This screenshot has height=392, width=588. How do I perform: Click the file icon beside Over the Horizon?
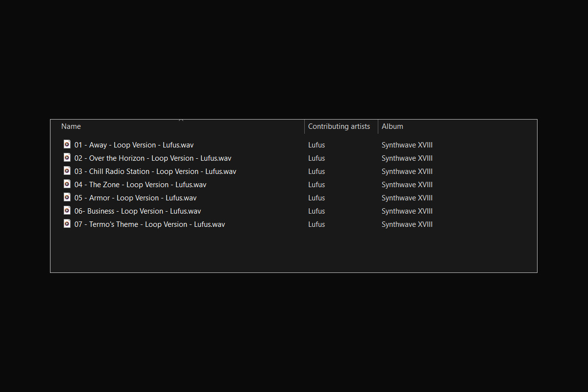tap(67, 158)
